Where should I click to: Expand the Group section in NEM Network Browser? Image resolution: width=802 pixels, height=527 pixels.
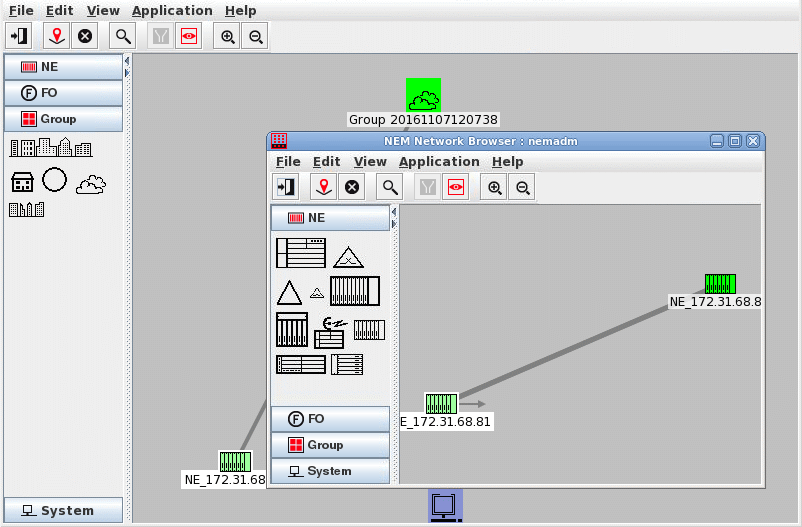click(x=330, y=445)
